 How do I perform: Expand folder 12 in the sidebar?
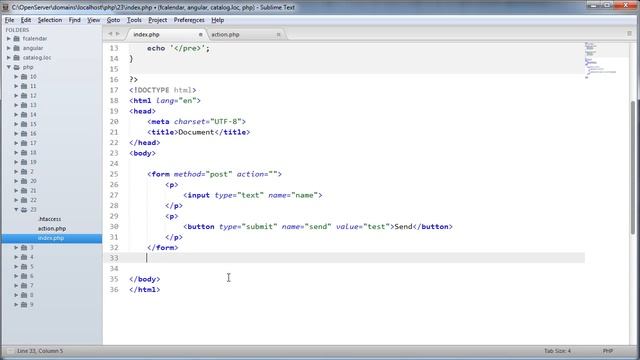tap(16, 96)
